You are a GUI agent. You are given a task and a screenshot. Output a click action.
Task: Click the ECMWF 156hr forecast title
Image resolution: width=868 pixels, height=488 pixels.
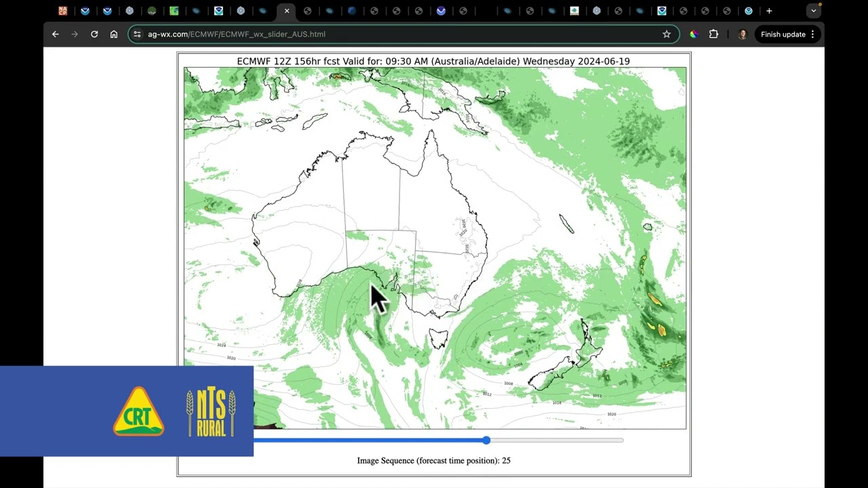(433, 61)
